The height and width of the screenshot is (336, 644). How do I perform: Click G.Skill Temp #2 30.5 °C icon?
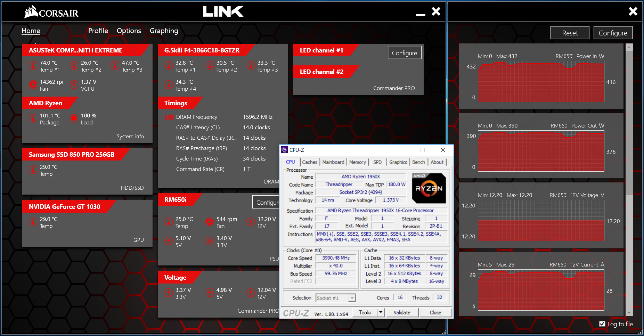[x=210, y=66]
